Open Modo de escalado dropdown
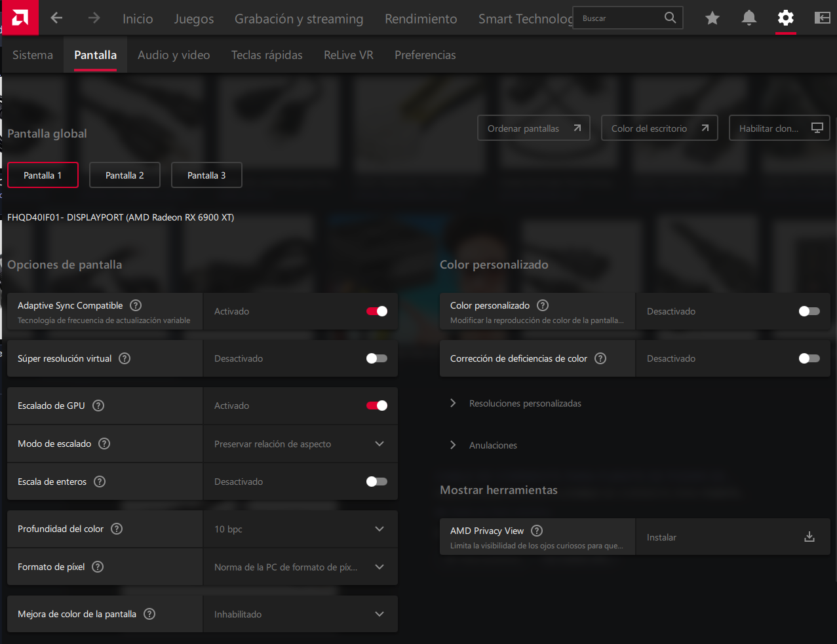 click(x=300, y=444)
